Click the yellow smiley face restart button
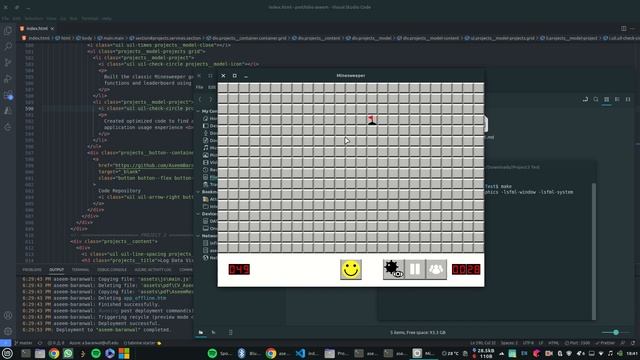This screenshot has width=640, height=360. 351,269
